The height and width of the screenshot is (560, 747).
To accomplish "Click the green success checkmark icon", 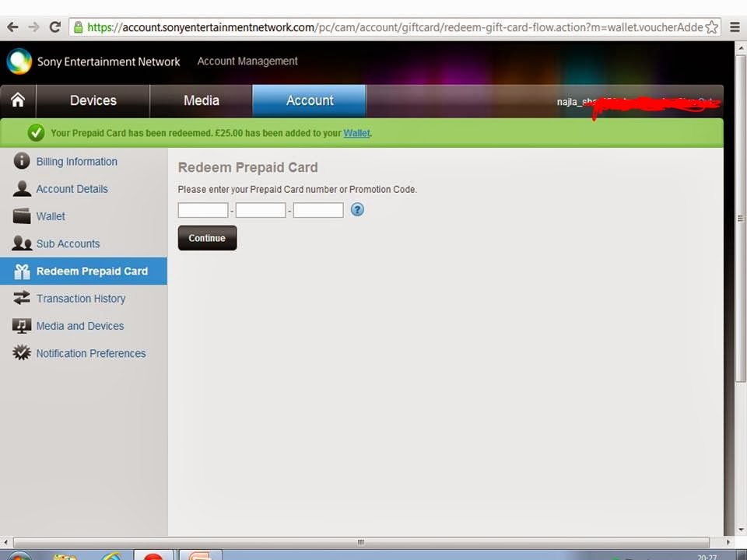I will tap(37, 133).
